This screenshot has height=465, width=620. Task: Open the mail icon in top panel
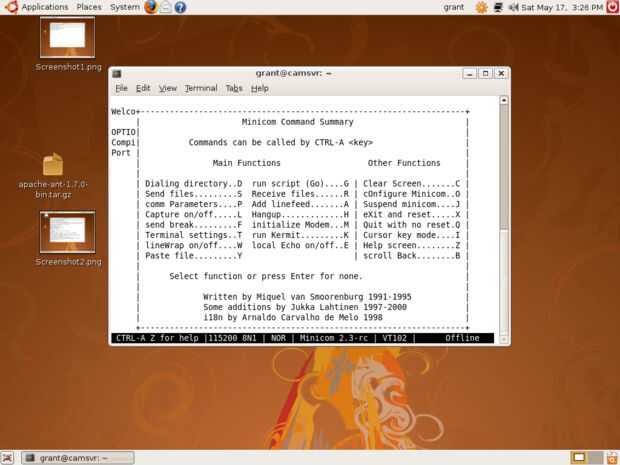point(166,7)
